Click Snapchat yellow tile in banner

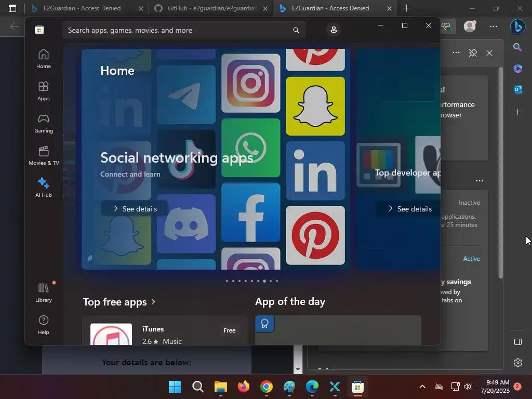[315, 106]
